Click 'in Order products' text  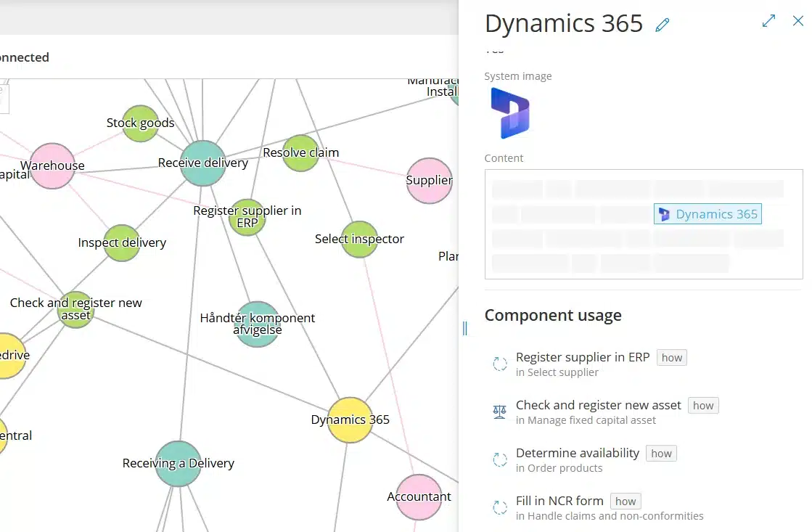[x=559, y=468]
